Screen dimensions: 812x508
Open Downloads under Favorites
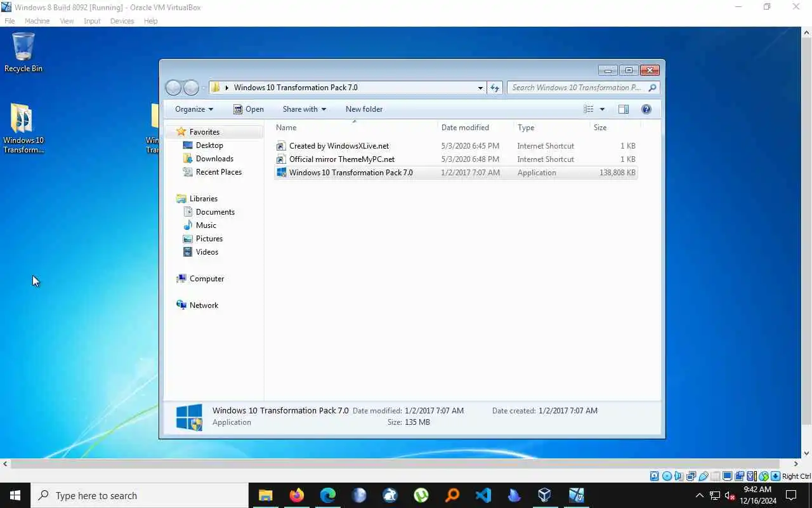214,159
